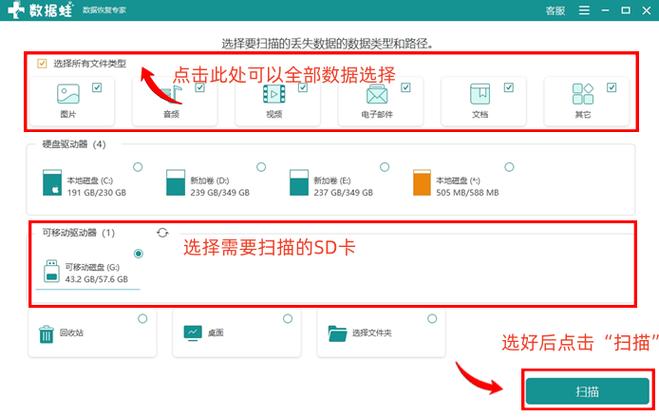Image resolution: width=659 pixels, height=417 pixels.
Task: Click the 其它 other types icon
Action: point(583,94)
